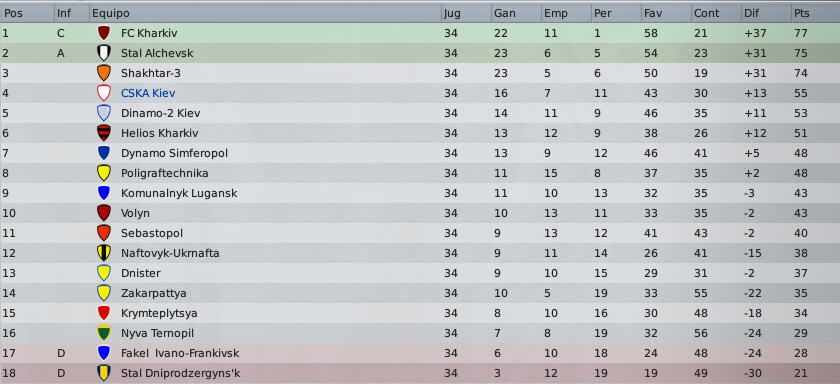This screenshot has width=840, height=384.
Task: Click the Naftovyk-Ukrnafta striped badge
Action: pos(103,253)
